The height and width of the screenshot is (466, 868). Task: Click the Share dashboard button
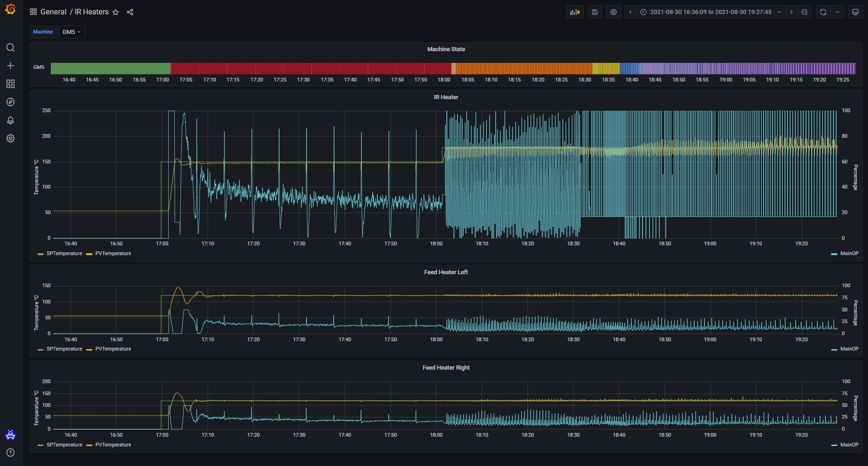(x=130, y=12)
